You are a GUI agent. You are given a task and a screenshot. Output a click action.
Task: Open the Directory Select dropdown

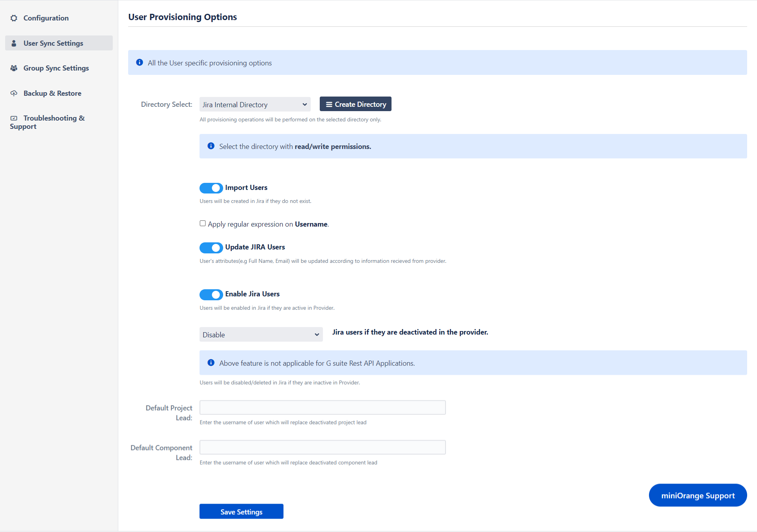pyautogui.click(x=254, y=104)
